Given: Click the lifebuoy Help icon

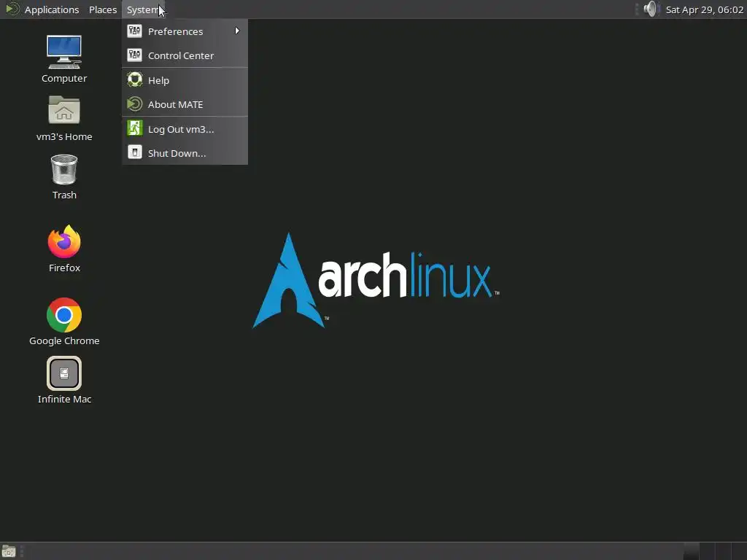Looking at the screenshot, I should click(x=135, y=79).
